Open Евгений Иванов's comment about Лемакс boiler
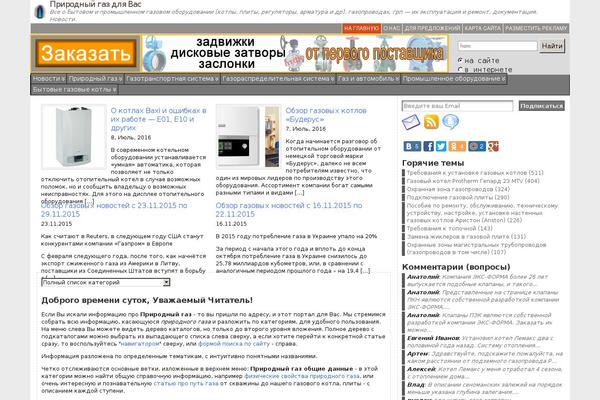This screenshot has width=600, height=400. click(481, 342)
